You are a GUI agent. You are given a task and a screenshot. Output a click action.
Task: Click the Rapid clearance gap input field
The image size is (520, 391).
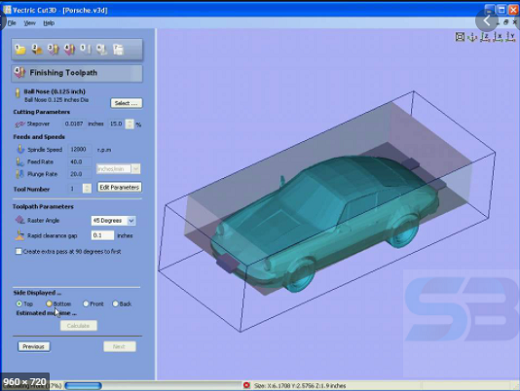coord(102,235)
